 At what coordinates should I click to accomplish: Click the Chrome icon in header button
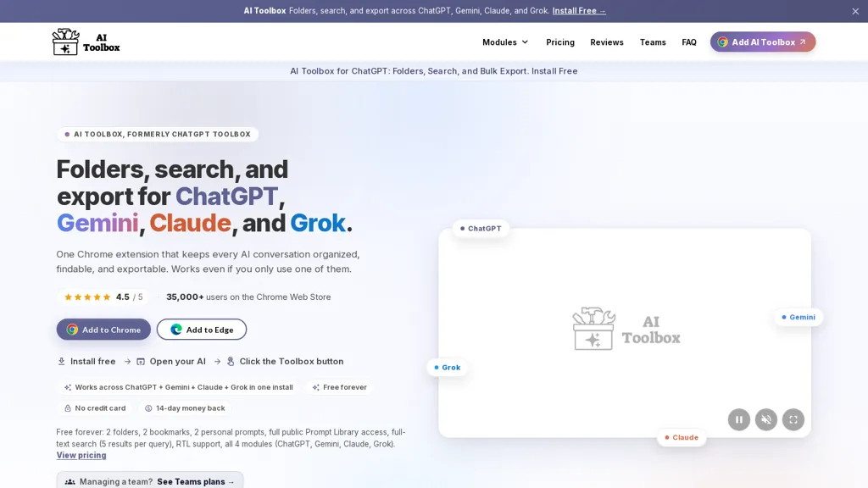click(x=722, y=42)
